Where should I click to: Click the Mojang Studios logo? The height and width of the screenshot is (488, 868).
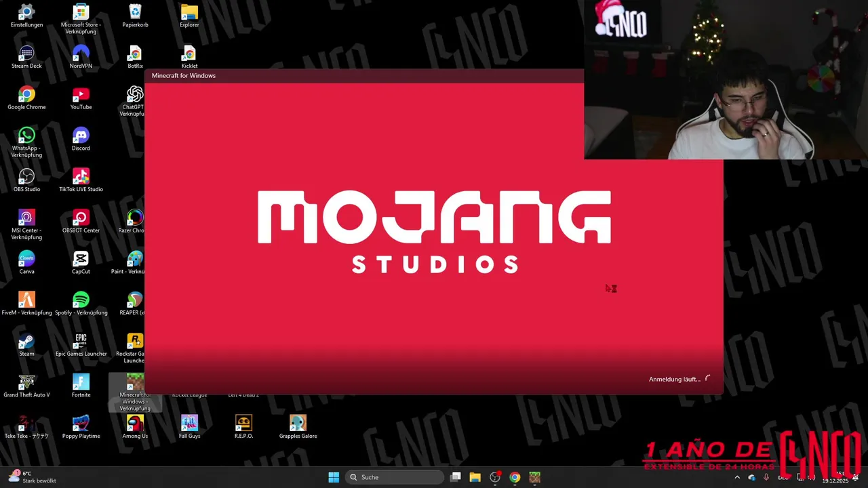tap(434, 231)
